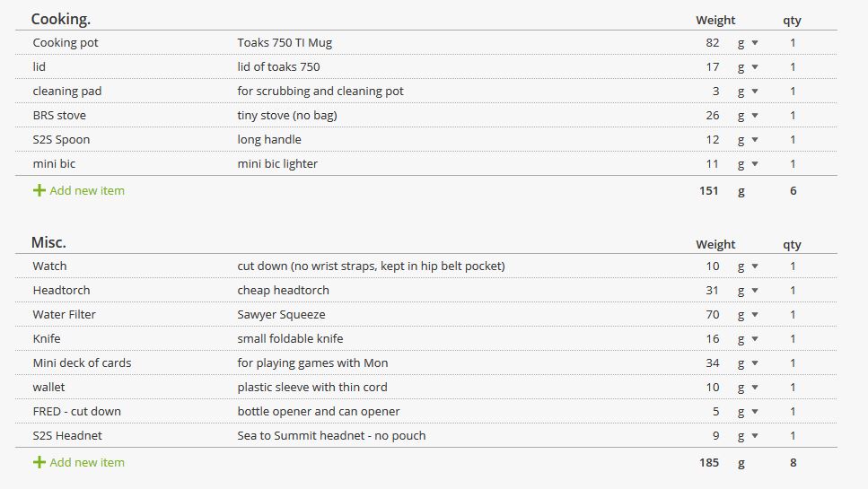Click Add new item link in Cooking section
This screenshot has height=489, width=868.
(x=87, y=190)
